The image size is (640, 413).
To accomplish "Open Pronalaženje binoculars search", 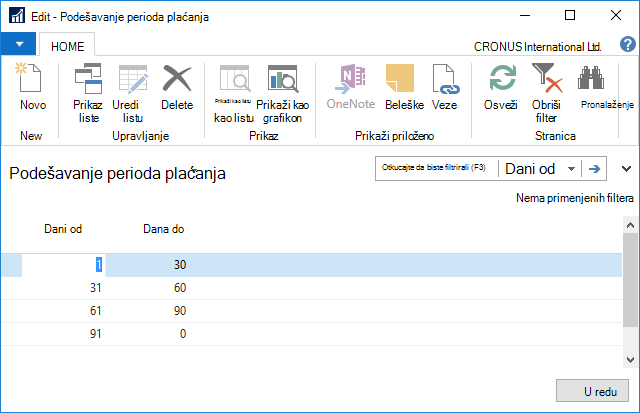I will coord(591,78).
